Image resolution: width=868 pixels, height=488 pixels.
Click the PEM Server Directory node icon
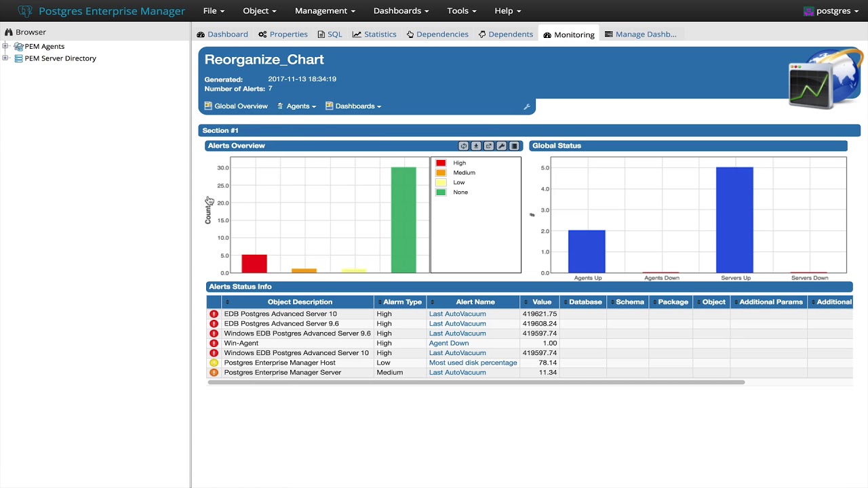tap(18, 58)
